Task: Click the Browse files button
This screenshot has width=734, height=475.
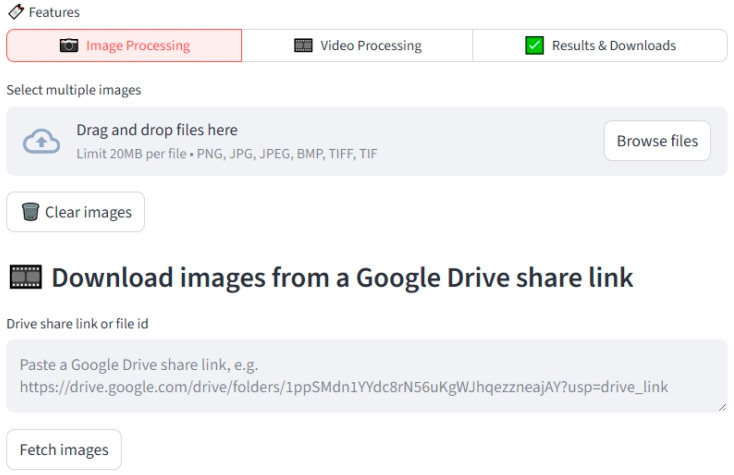Action: point(657,141)
